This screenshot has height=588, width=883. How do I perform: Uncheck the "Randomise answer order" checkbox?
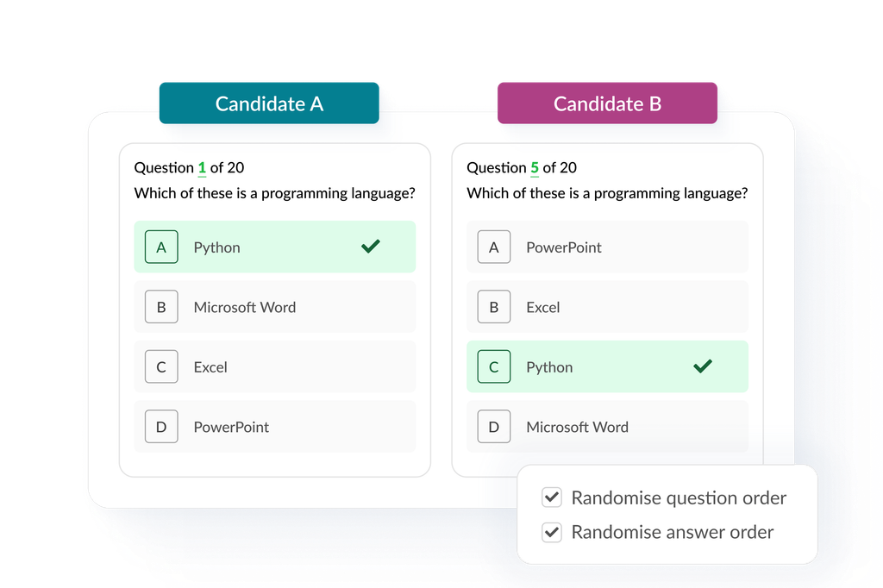(x=553, y=532)
